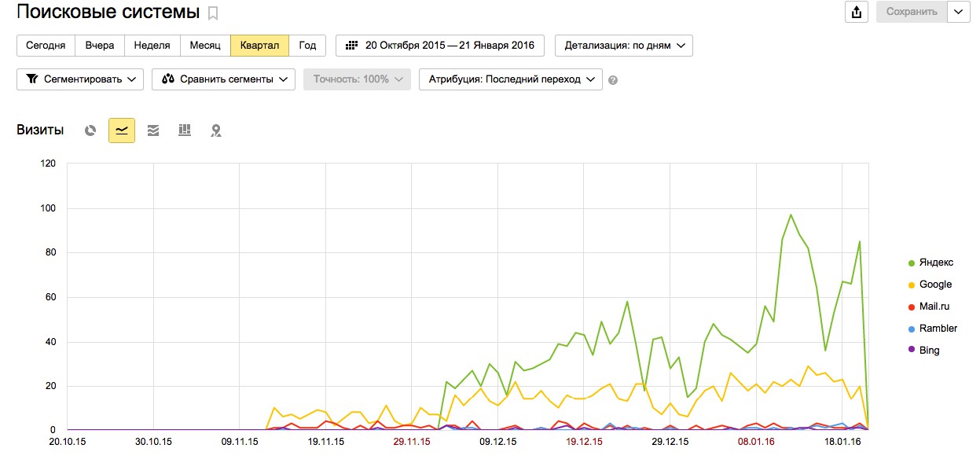This screenshot has height=463, width=980.
Task: Open the Детализация: по дням dropdown
Action: click(624, 46)
